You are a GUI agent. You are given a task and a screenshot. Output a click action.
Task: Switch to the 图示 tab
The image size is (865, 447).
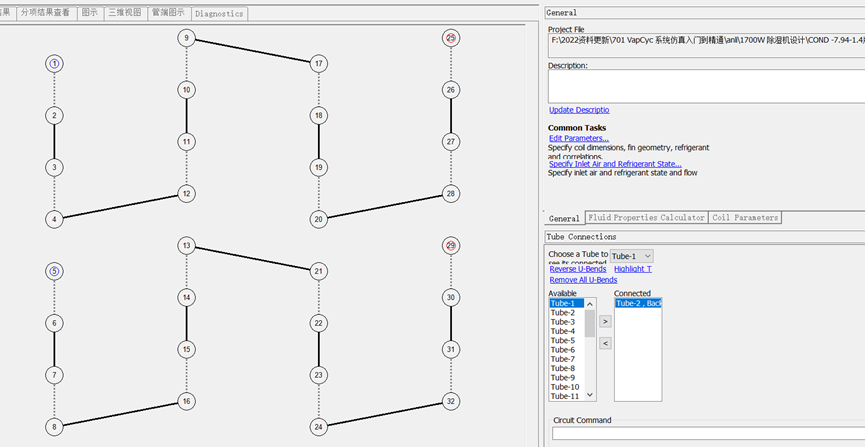(89, 13)
